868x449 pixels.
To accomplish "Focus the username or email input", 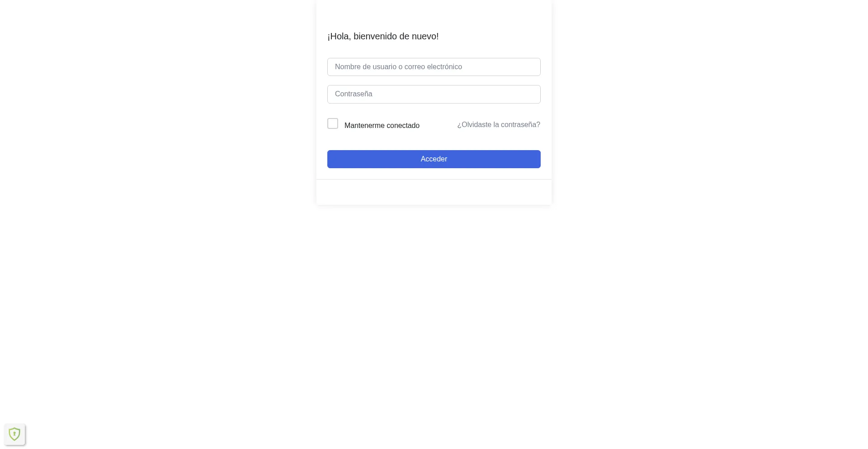I will (x=434, y=67).
